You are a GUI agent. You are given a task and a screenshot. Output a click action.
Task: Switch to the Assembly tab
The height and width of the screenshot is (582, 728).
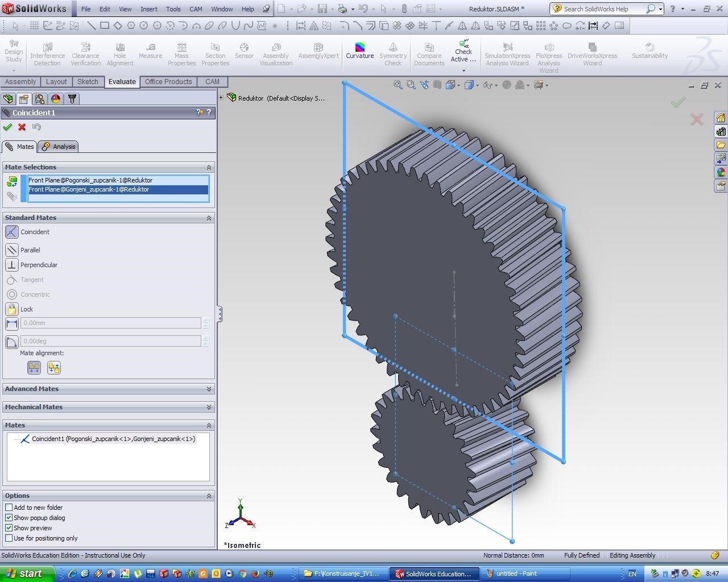pyautogui.click(x=20, y=82)
